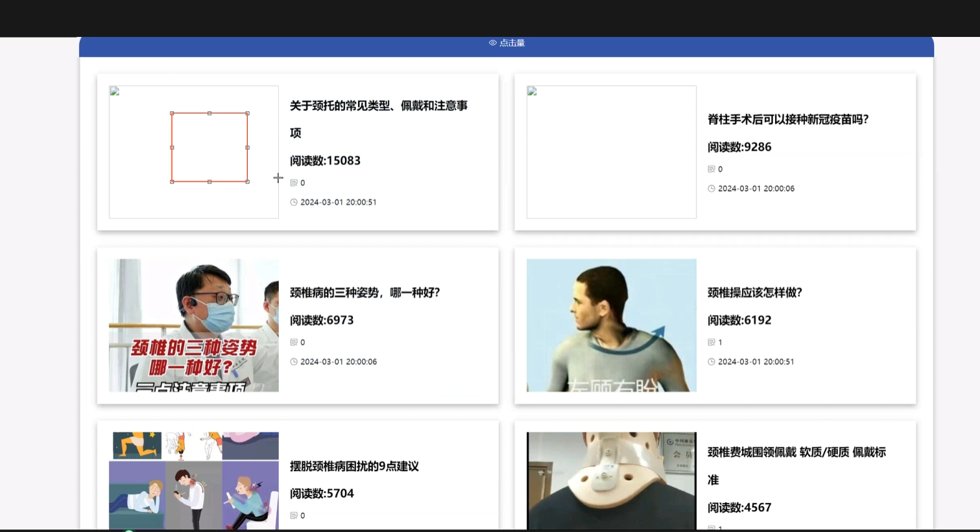
Task: Click timestamp 2024-03-01 20:00:51 in 颈托 card
Action: click(339, 202)
